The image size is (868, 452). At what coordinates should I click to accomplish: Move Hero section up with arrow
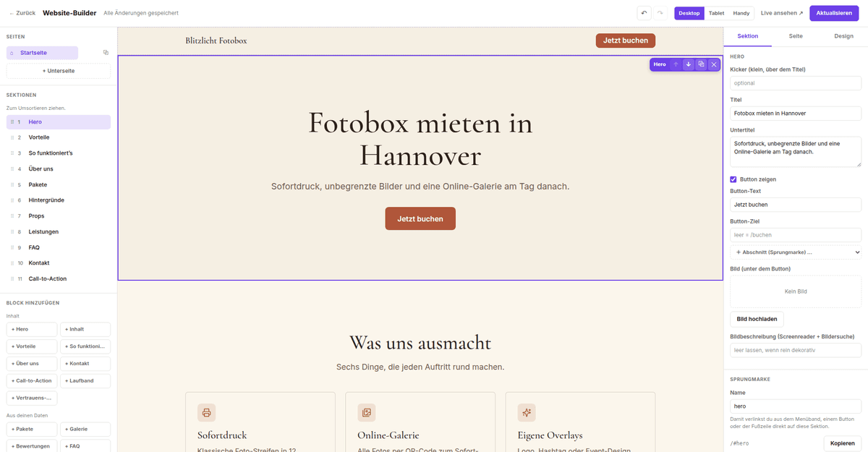click(676, 64)
